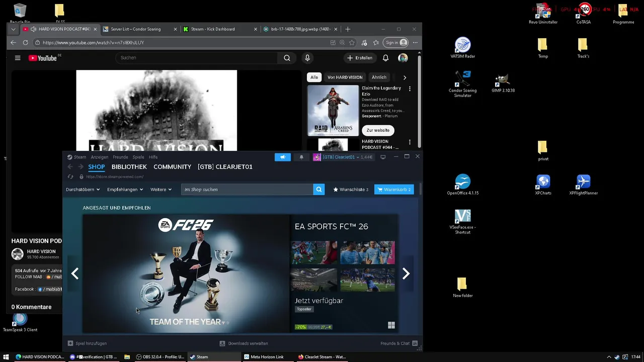Open RAID Assassin's Creed ad thumbnail
The image size is (644, 362).
point(333,111)
